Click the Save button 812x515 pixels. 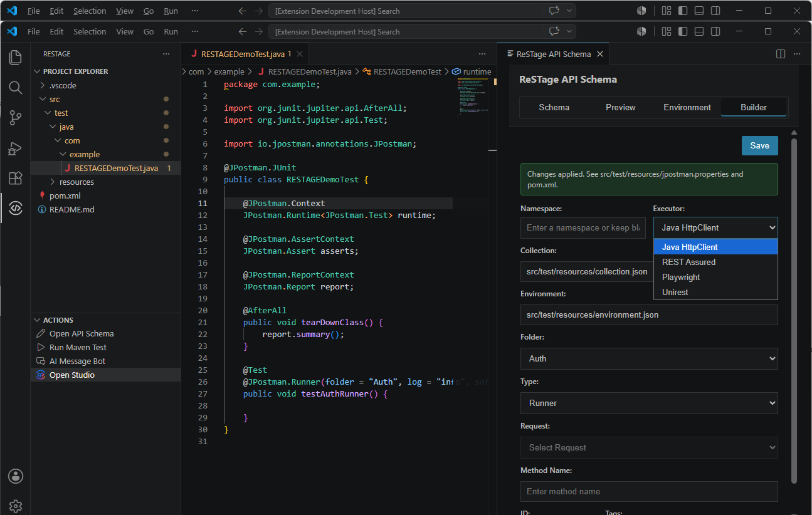pyautogui.click(x=759, y=145)
